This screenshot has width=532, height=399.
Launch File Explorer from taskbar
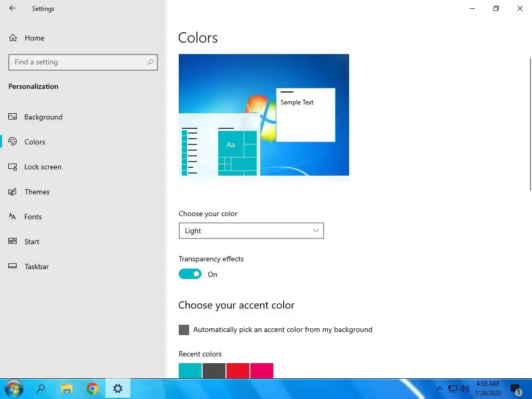click(x=67, y=389)
